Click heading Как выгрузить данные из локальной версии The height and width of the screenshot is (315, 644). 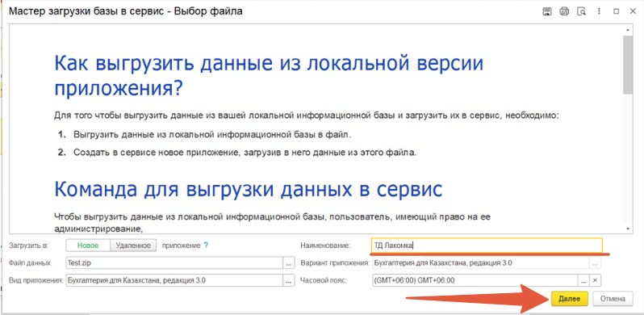click(x=269, y=76)
